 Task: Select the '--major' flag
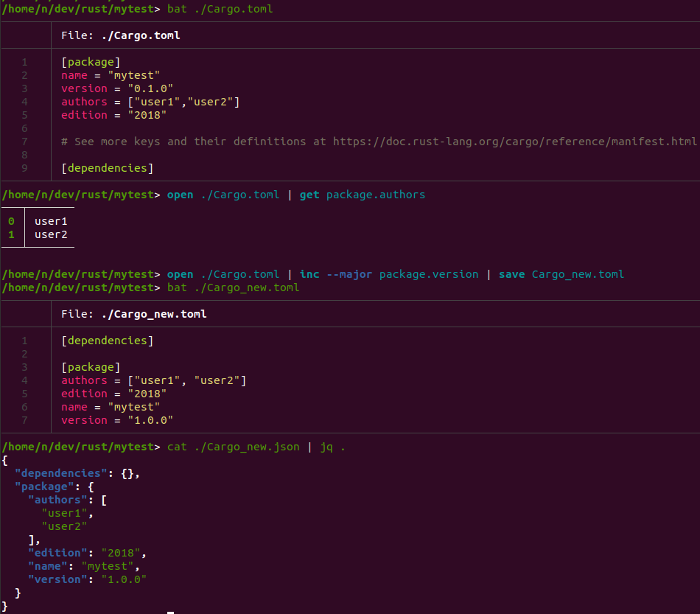[x=349, y=274]
